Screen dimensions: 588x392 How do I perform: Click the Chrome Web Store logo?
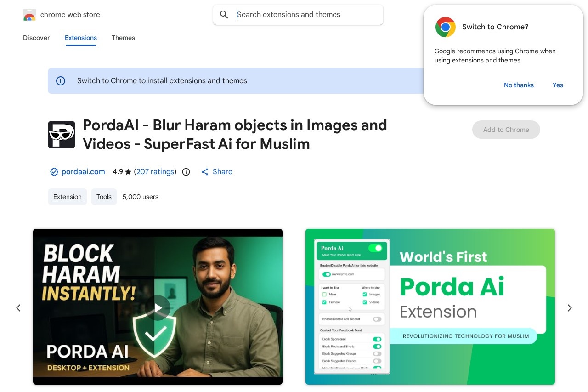click(x=29, y=14)
